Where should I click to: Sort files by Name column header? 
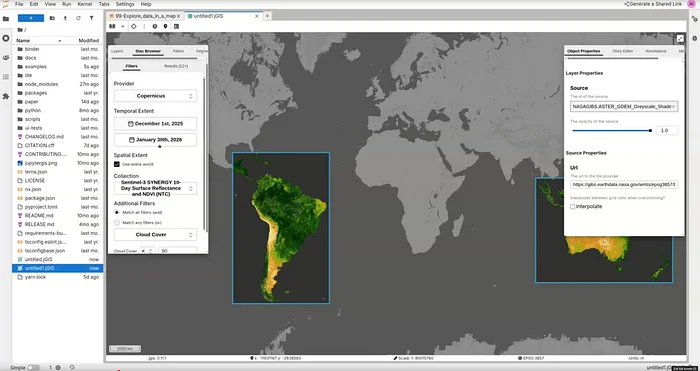[x=38, y=41]
